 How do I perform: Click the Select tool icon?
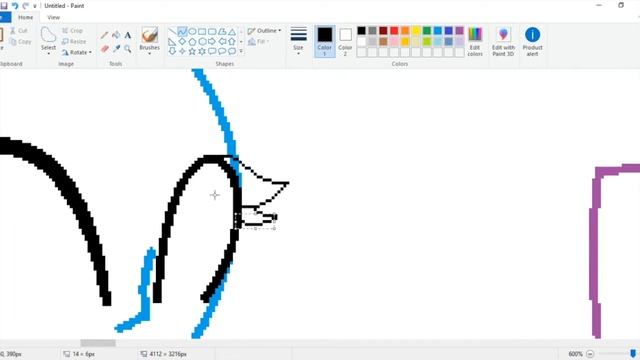point(48,35)
